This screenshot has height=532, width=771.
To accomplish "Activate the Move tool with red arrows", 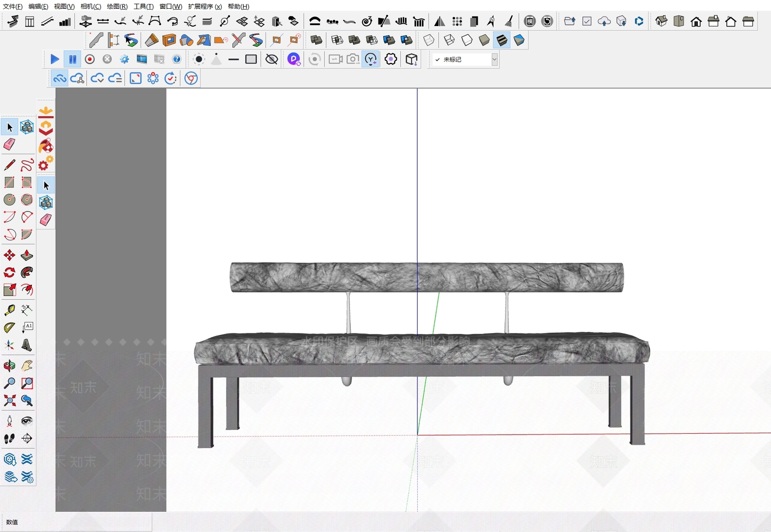I will pos(10,255).
